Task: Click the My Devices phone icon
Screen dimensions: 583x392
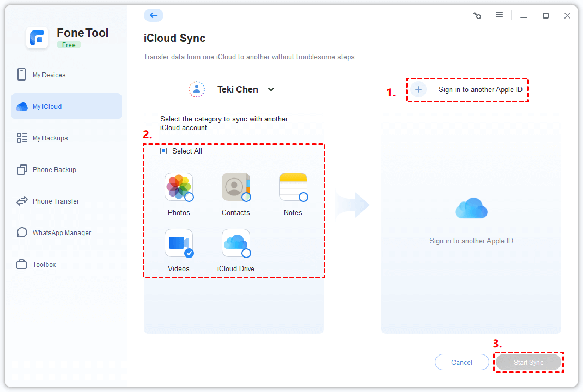Action: (x=22, y=74)
